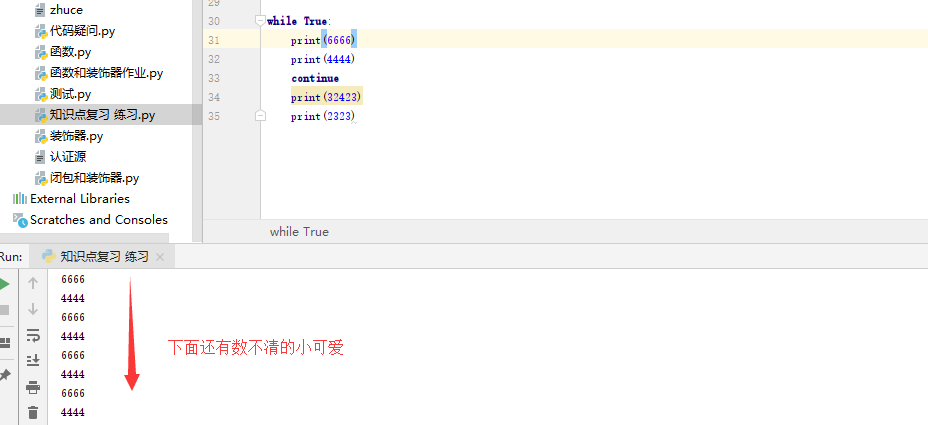Click print(2323) on line 35
Viewport: 928px width, 425px height.
pos(323,116)
